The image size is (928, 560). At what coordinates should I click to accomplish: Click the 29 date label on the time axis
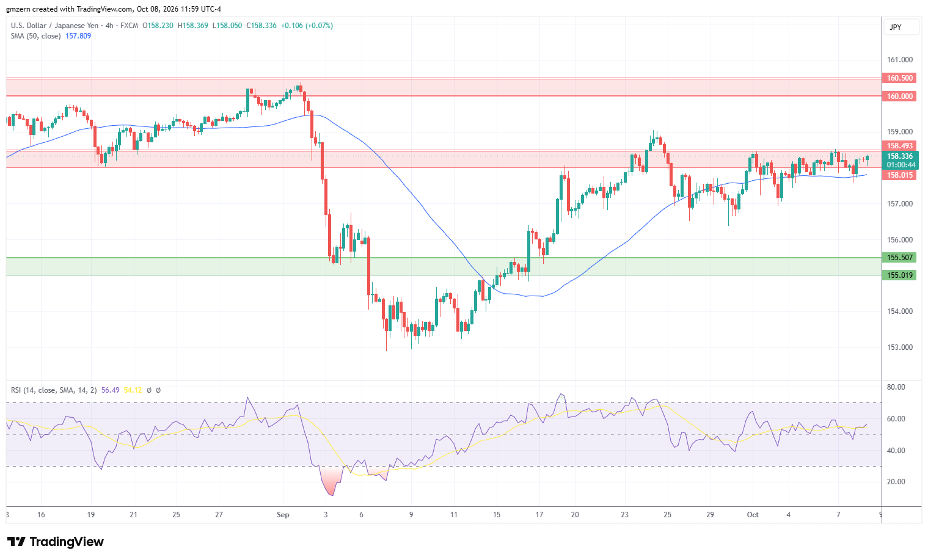(x=710, y=515)
